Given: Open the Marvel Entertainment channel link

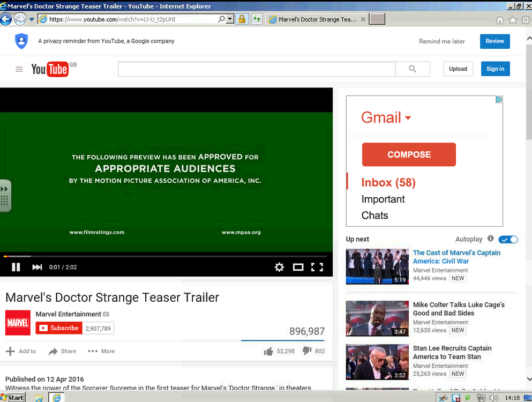Looking at the screenshot, I should pos(68,314).
